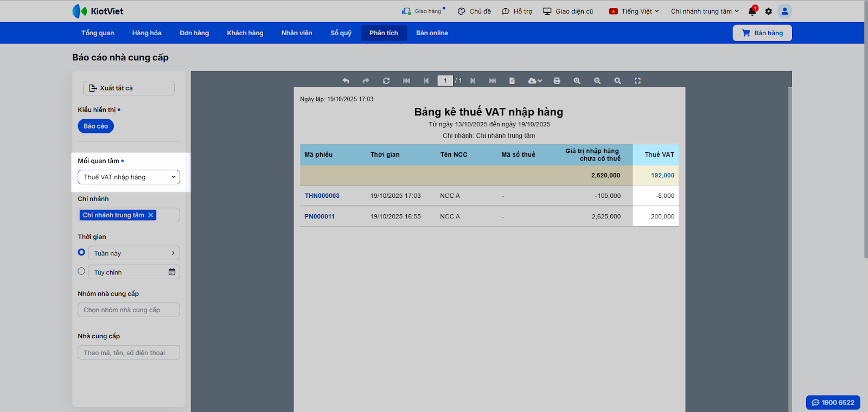Screen dimensions: 868x412
Task: Click the value 2,625,000 in PN000011 row
Action: [x=607, y=216]
